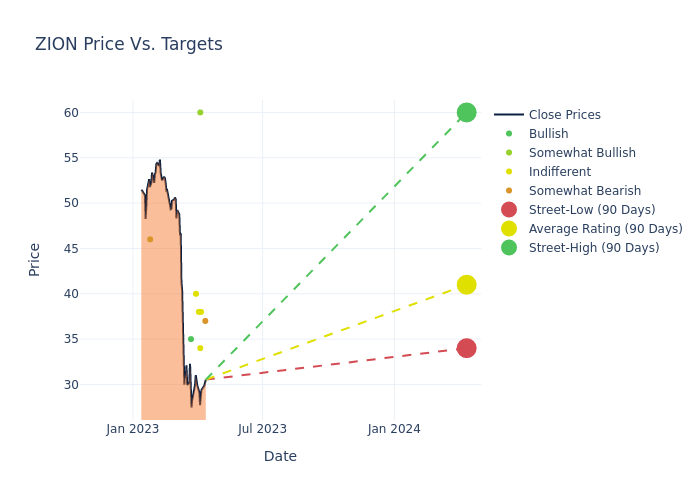Toggle Close Prices legend entry

coord(564,115)
